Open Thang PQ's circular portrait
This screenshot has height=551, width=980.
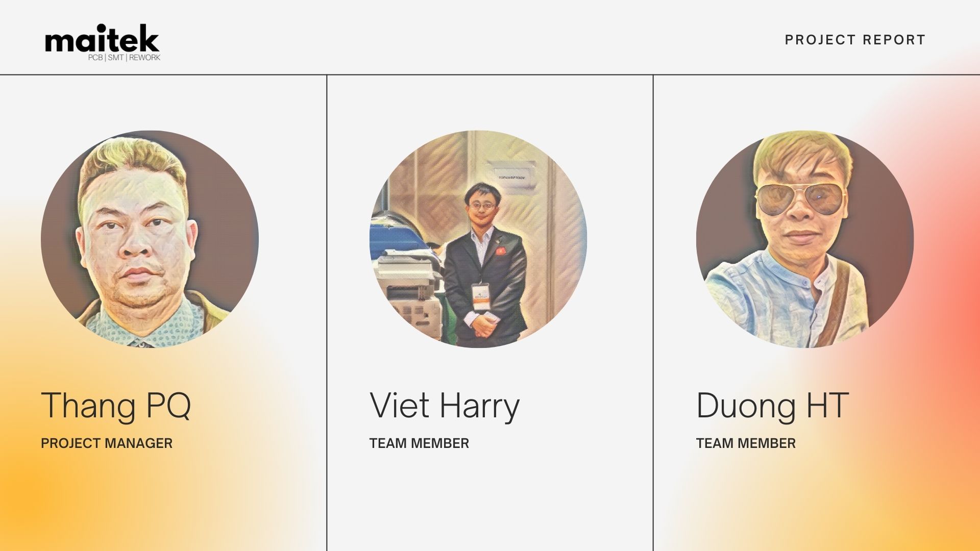coord(150,239)
